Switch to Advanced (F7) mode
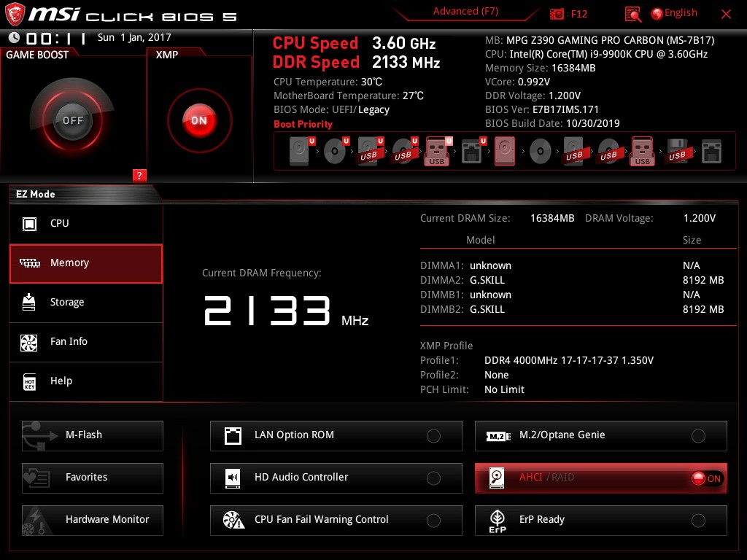This screenshot has height=560, width=747. [x=465, y=12]
